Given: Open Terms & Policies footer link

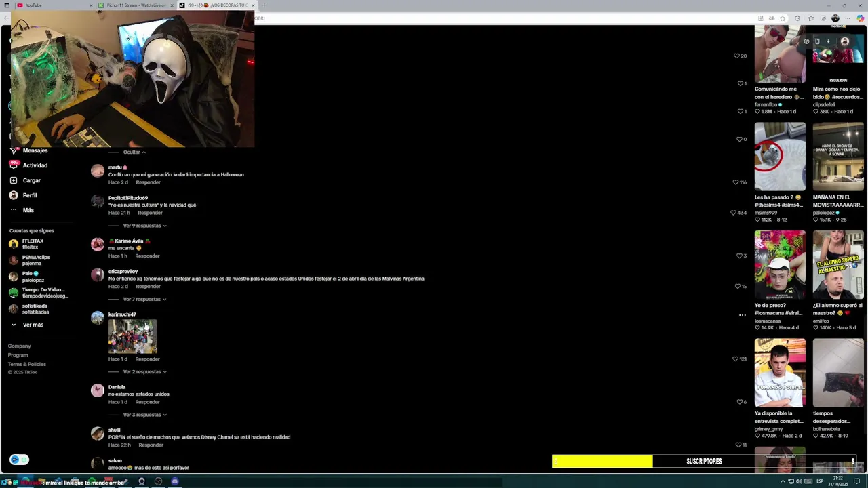Looking at the screenshot, I should [x=27, y=365].
